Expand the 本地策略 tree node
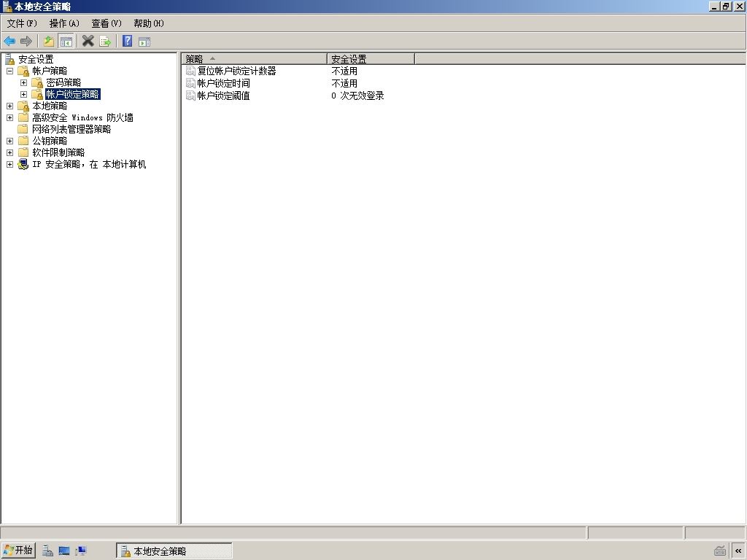747x560 pixels. [9, 106]
